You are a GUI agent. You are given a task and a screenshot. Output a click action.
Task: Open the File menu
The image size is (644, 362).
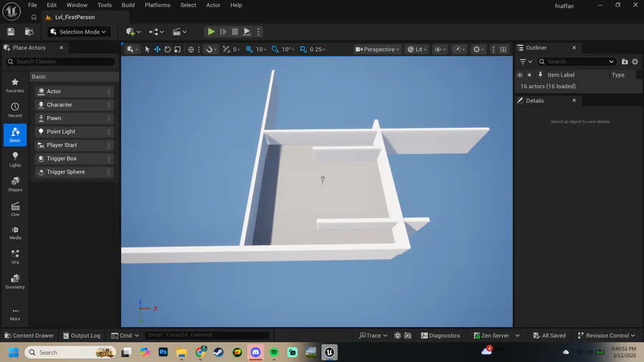[32, 5]
